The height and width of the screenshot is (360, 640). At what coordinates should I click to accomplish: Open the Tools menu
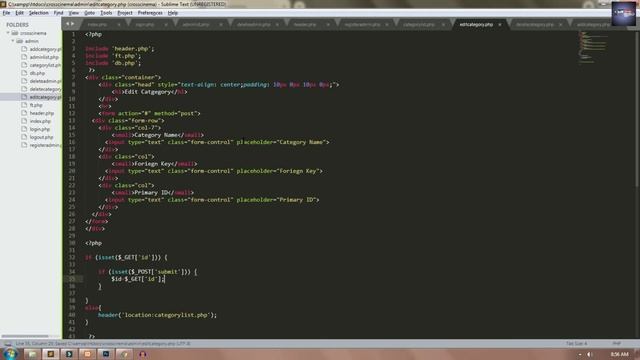pyautogui.click(x=106, y=13)
